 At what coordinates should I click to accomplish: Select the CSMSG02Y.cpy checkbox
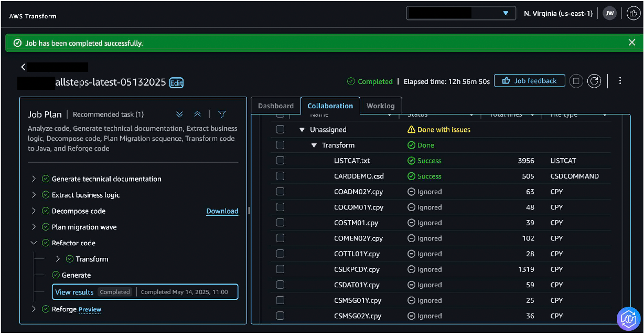click(x=280, y=316)
